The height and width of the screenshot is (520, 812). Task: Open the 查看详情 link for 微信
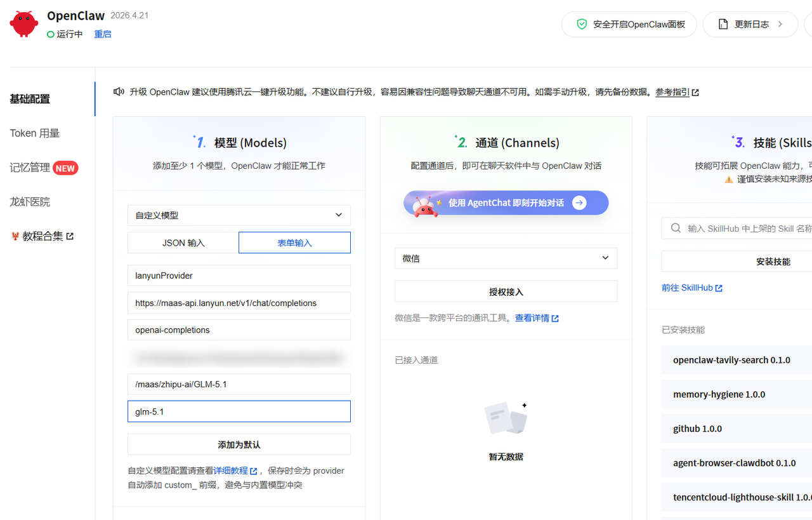pos(532,318)
